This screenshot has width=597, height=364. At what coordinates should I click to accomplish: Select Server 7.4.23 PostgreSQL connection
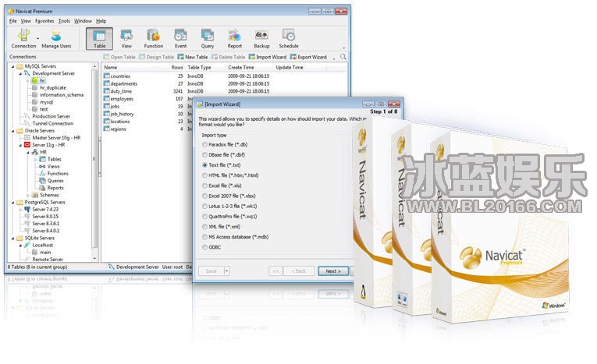click(x=41, y=209)
